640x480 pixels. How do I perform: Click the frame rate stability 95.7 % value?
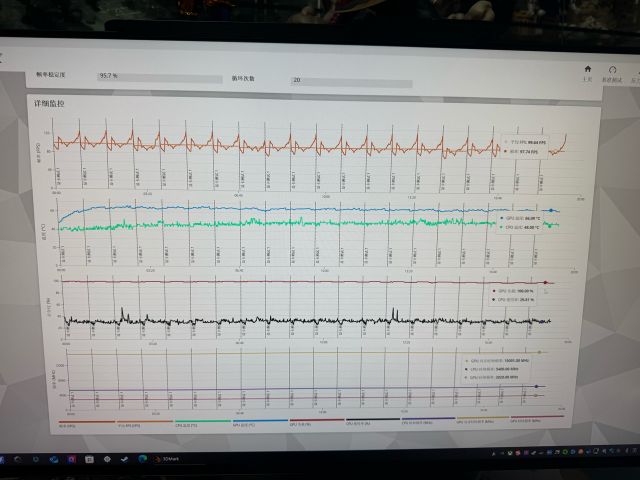click(x=108, y=76)
